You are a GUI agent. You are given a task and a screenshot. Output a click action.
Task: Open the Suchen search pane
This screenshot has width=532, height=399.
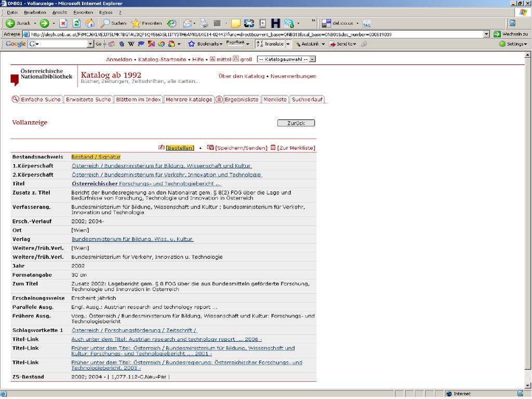pos(114,23)
